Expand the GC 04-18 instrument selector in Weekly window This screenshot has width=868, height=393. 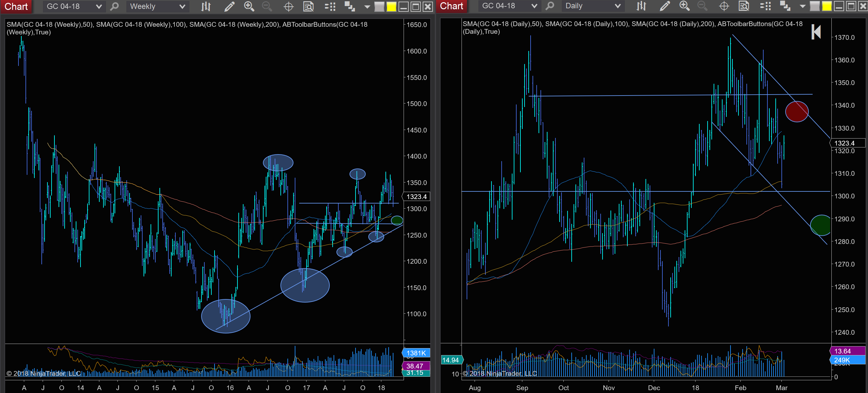(74, 6)
